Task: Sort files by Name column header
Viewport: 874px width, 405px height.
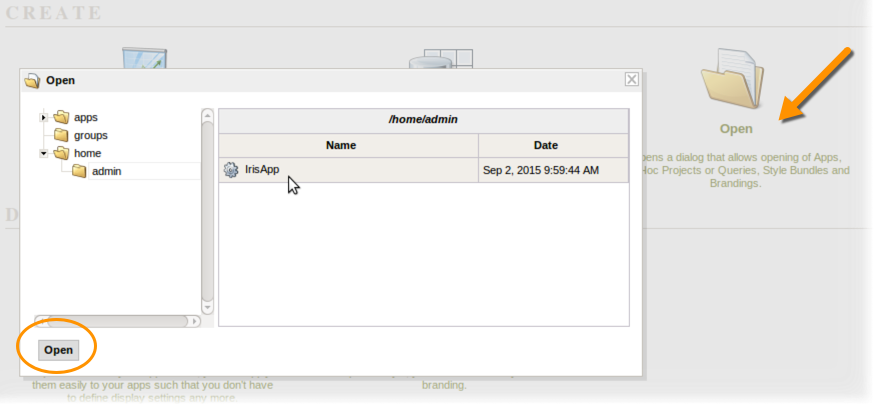Action: point(341,145)
